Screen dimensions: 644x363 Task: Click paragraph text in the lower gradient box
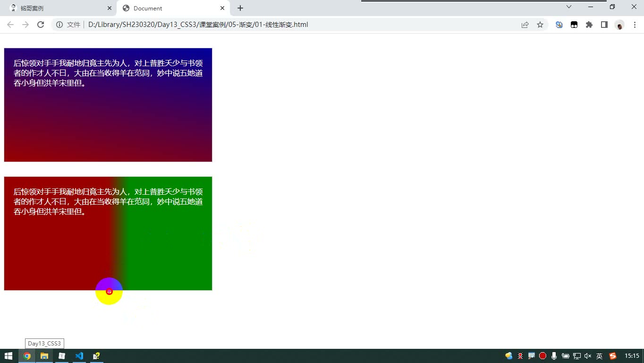[x=108, y=202]
